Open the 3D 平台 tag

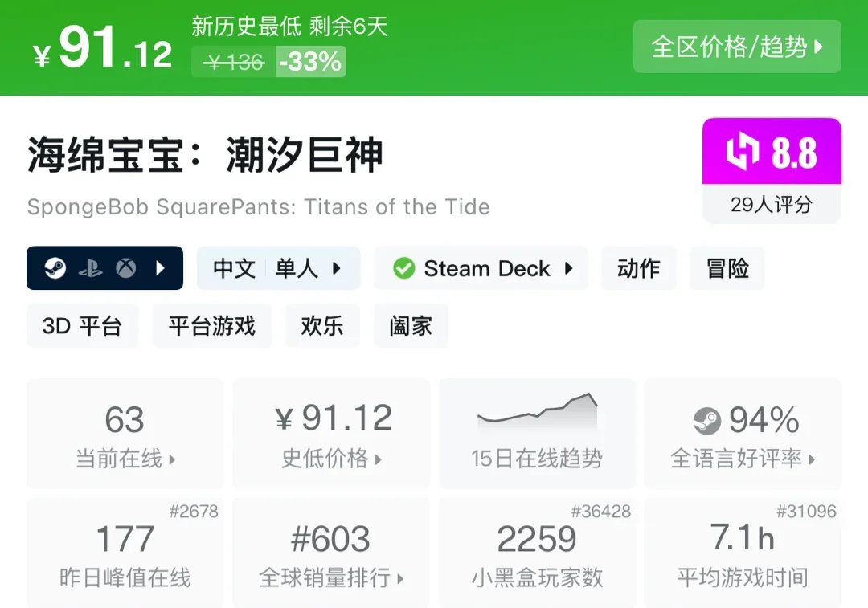coord(82,326)
